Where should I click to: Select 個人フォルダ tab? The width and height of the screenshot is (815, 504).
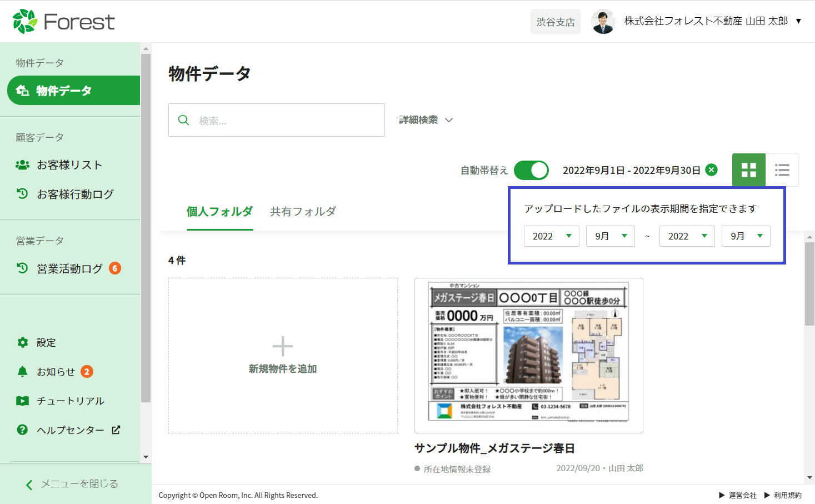pos(219,212)
